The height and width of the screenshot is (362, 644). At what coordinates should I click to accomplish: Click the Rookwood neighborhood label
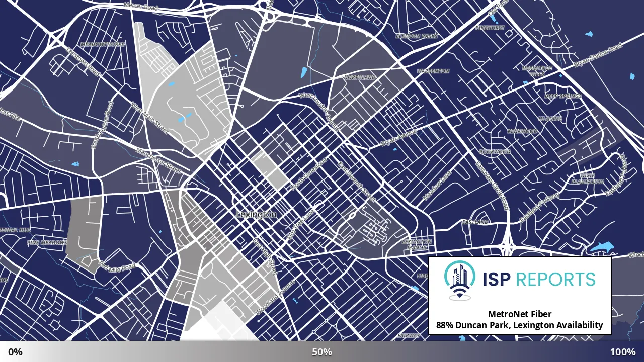tap(495, 152)
